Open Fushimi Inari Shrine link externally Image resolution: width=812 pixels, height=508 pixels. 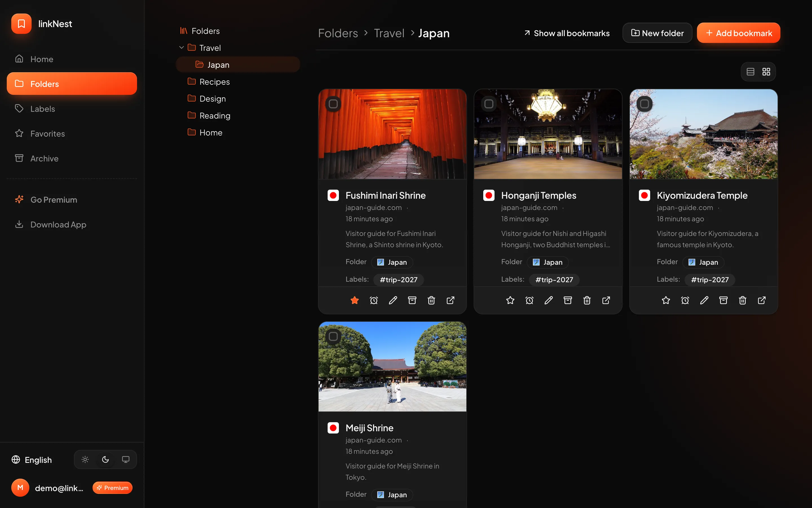(450, 300)
